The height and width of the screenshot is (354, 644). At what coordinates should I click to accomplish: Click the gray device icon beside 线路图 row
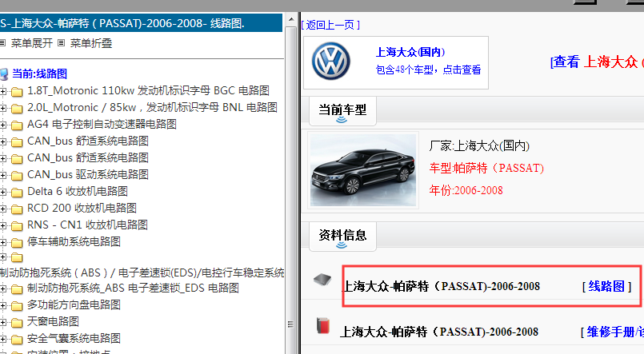point(322,280)
